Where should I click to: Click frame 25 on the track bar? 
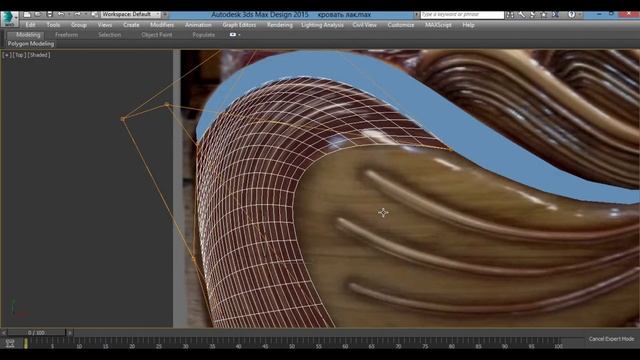159,343
